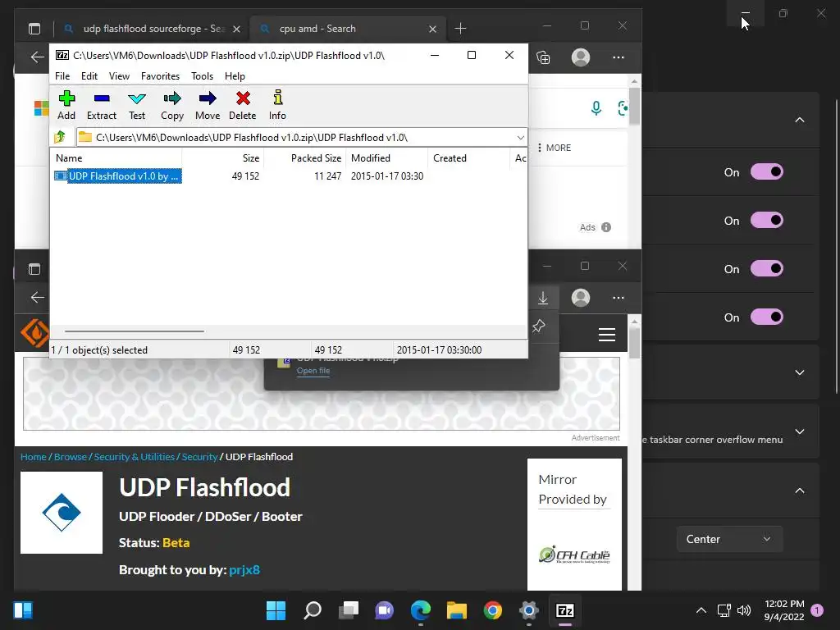Click the horizontal scrollbar in 7-Zip list
The width and height of the screenshot is (840, 630).
134,331
